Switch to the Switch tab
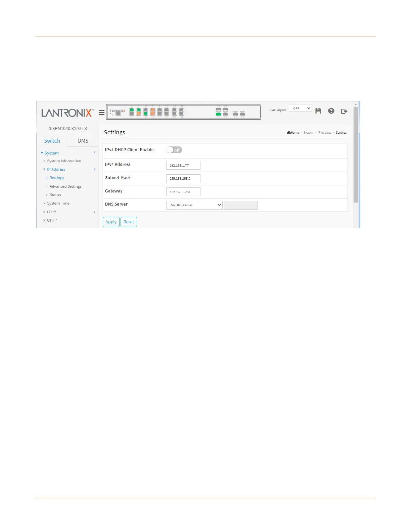 [52, 141]
